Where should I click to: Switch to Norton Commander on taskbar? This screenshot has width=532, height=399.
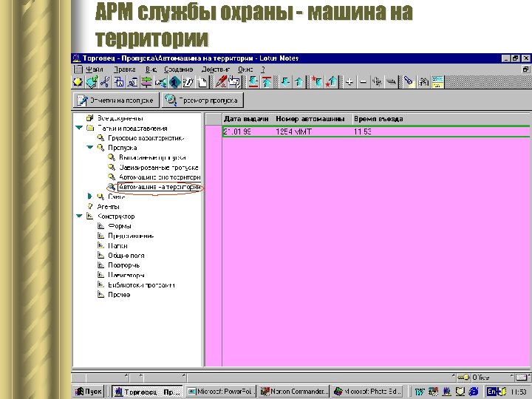293,392
